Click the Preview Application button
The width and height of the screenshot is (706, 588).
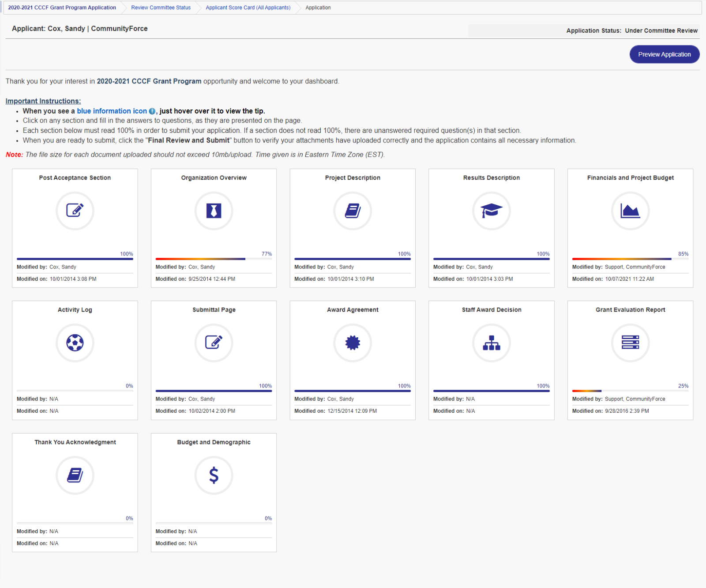[665, 54]
